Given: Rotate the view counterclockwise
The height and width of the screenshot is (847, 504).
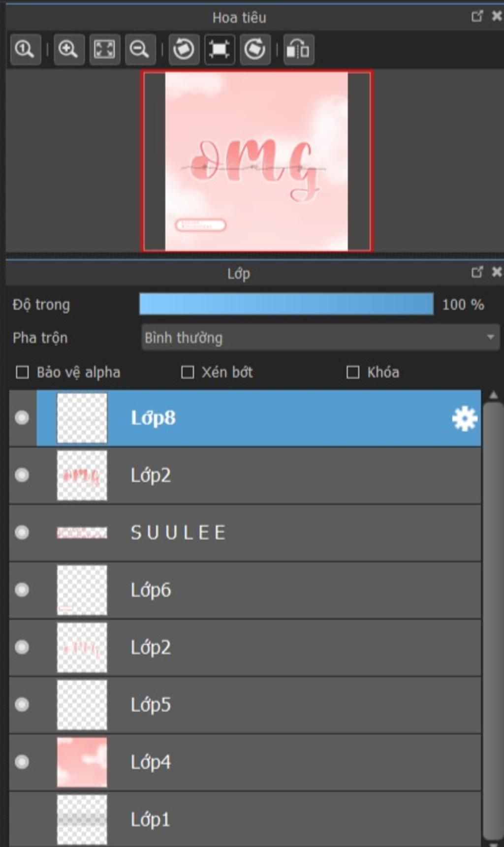Looking at the screenshot, I should click(184, 49).
